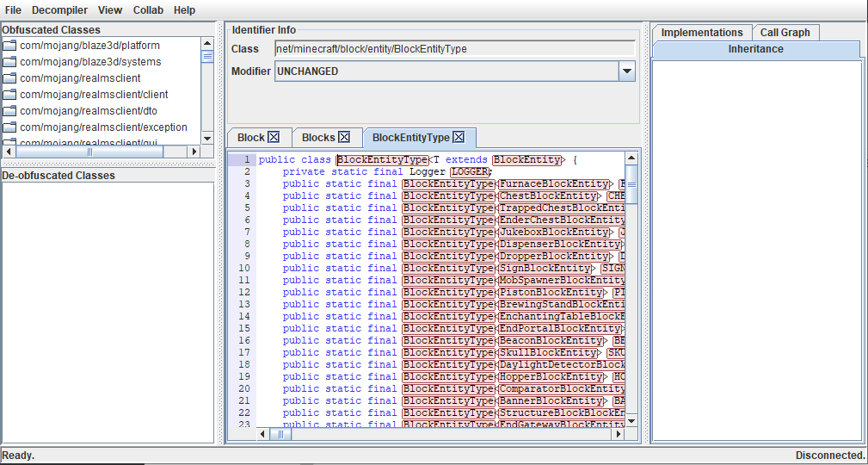Viewport: 868px width, 465px height.
Task: Click the com/mojang/realmsclient/dto package icon
Action: click(10, 111)
